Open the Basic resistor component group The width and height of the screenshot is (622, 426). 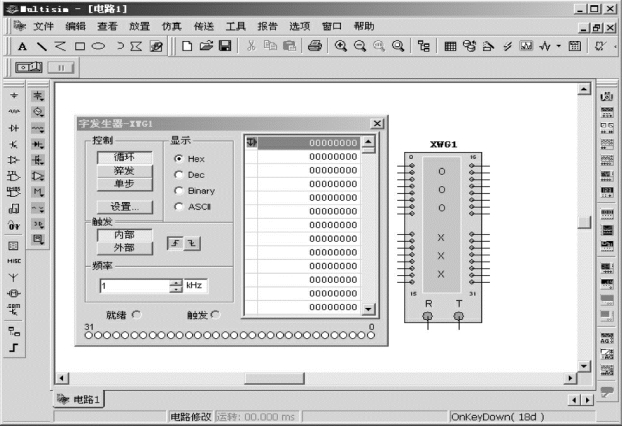[x=14, y=111]
